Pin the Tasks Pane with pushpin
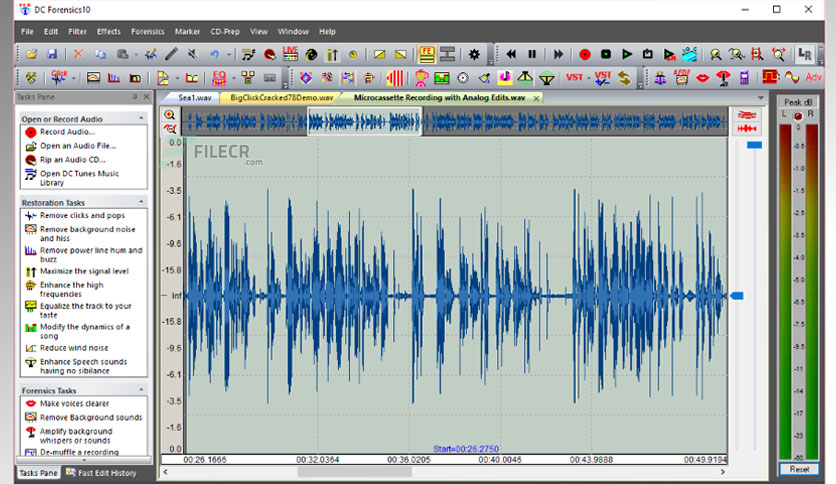 [x=135, y=96]
